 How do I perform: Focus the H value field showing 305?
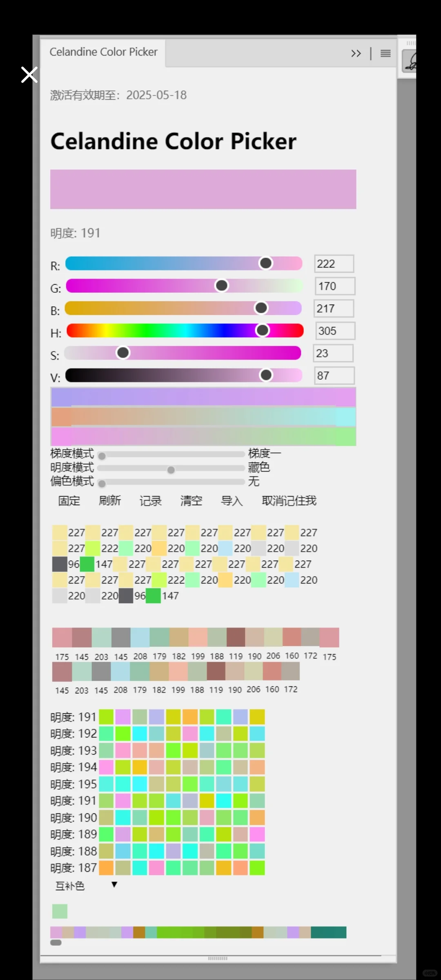[335, 331]
